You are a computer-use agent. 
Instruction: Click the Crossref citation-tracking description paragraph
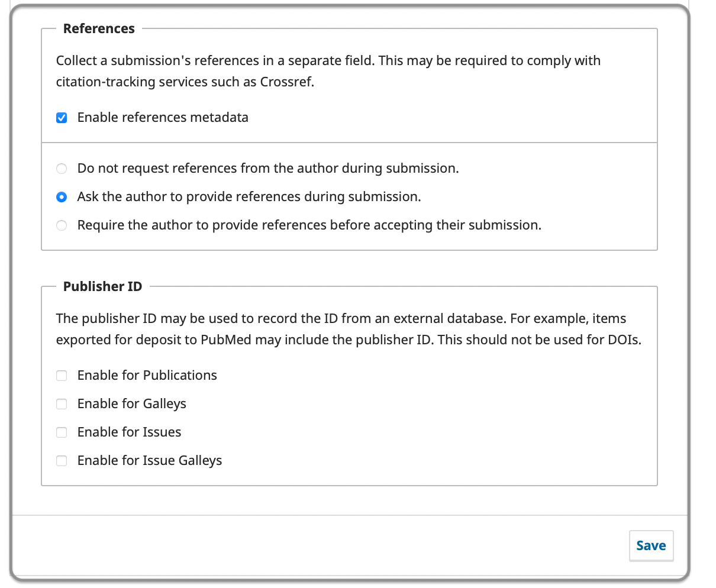[328, 71]
